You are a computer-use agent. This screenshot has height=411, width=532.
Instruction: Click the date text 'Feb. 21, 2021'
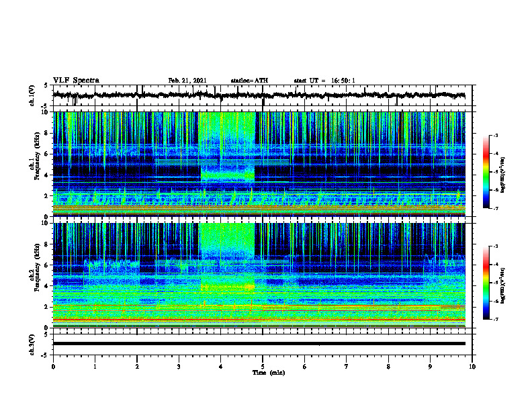187,81
